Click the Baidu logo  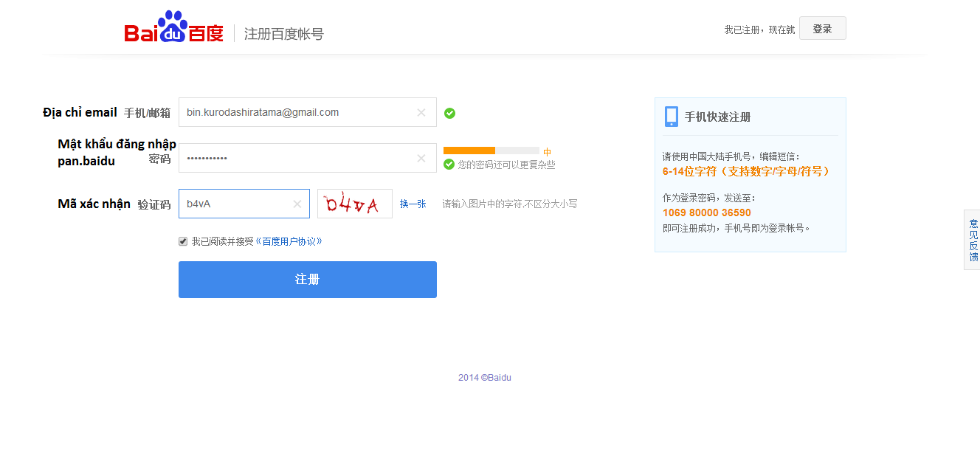coord(174,27)
